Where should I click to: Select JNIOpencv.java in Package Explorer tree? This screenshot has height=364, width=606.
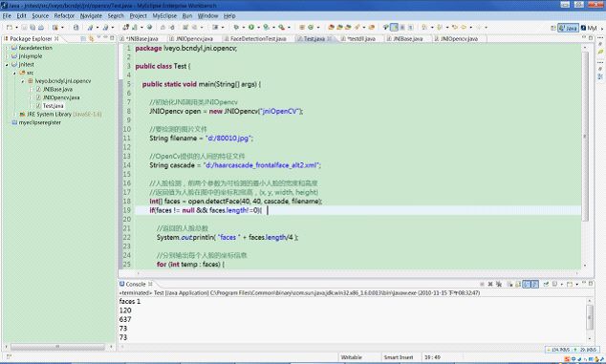click(x=61, y=97)
